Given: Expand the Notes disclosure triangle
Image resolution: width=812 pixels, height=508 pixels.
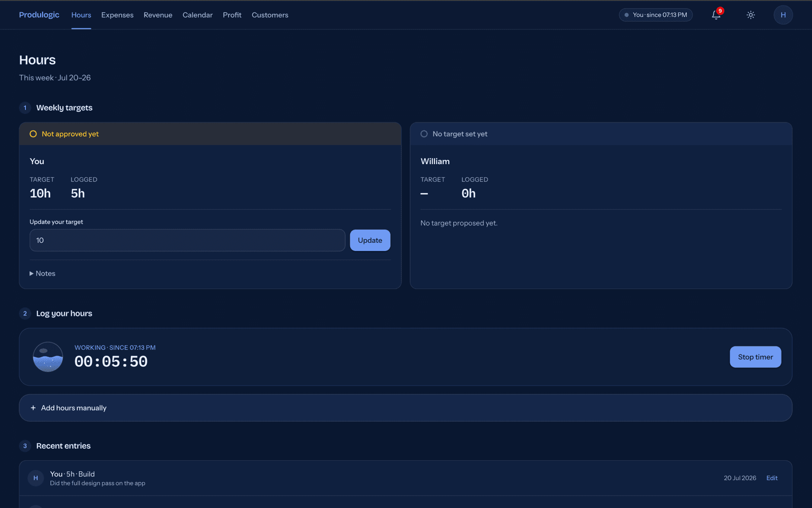Looking at the screenshot, I should coord(31,273).
